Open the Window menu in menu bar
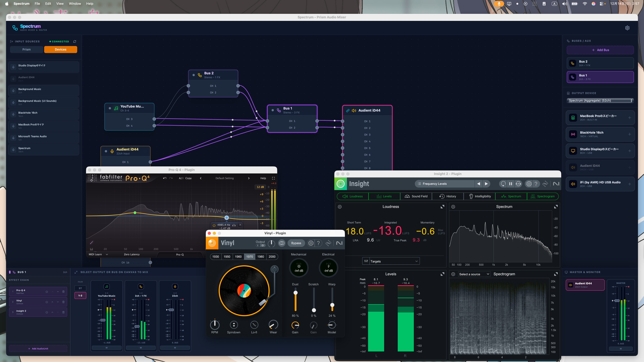The width and height of the screenshot is (644, 362). (x=75, y=3)
